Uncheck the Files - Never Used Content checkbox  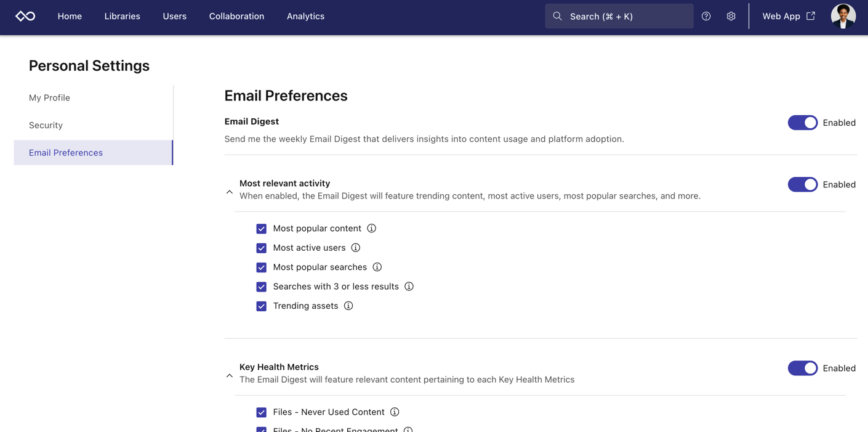point(262,412)
